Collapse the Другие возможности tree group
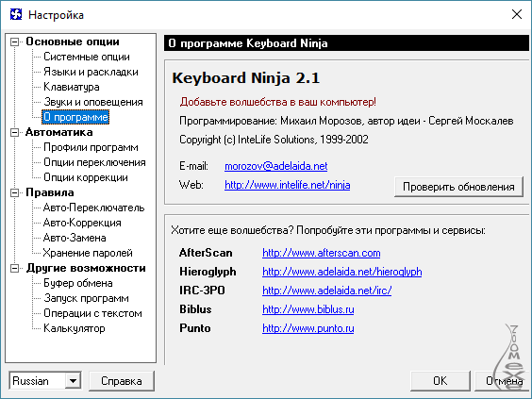This screenshot has height=399, width=532. coord(14,268)
